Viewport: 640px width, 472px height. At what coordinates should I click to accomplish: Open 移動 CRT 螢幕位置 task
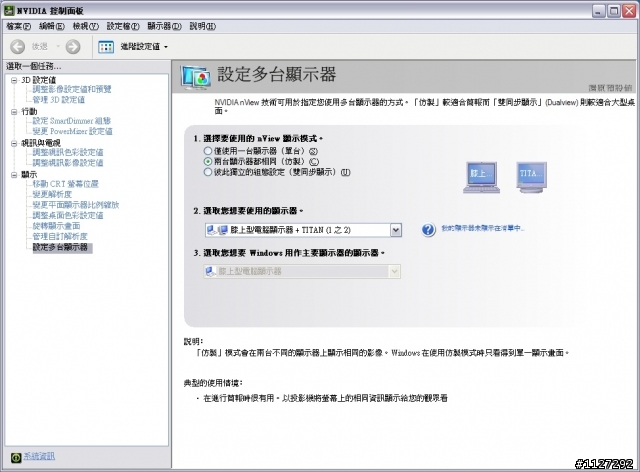point(65,184)
